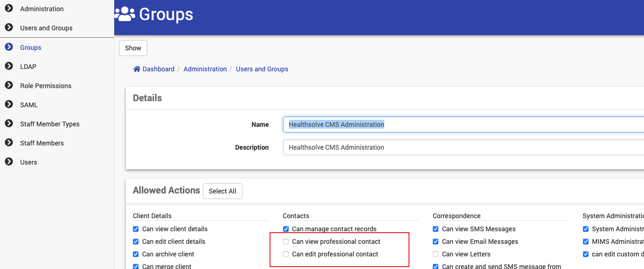Click the arrow icon next to SAML

[x=8, y=104]
